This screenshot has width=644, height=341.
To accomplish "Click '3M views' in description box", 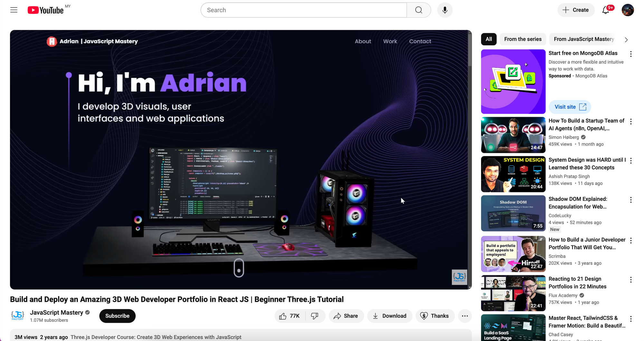I will 26,337.
